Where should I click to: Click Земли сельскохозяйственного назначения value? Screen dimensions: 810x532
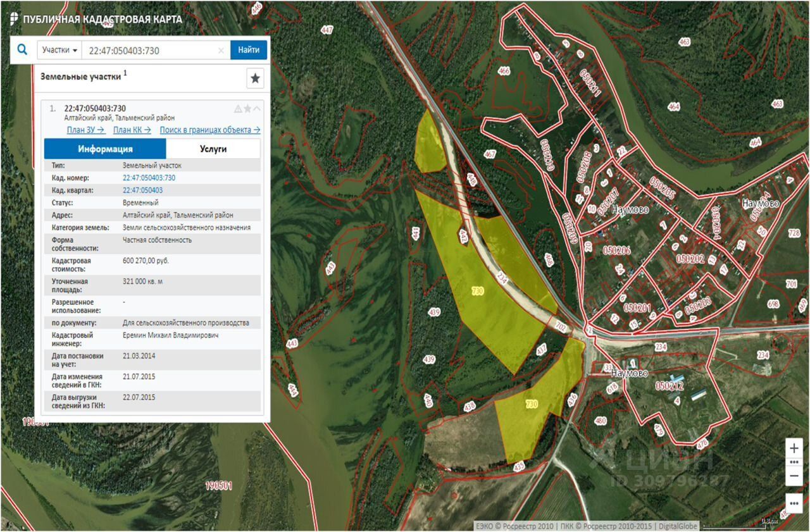[x=187, y=228]
